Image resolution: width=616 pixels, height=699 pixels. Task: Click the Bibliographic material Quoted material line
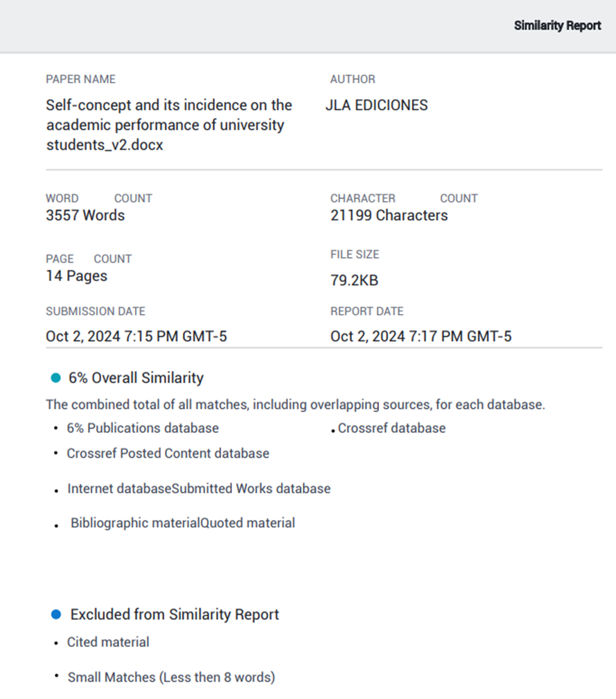[x=183, y=524]
